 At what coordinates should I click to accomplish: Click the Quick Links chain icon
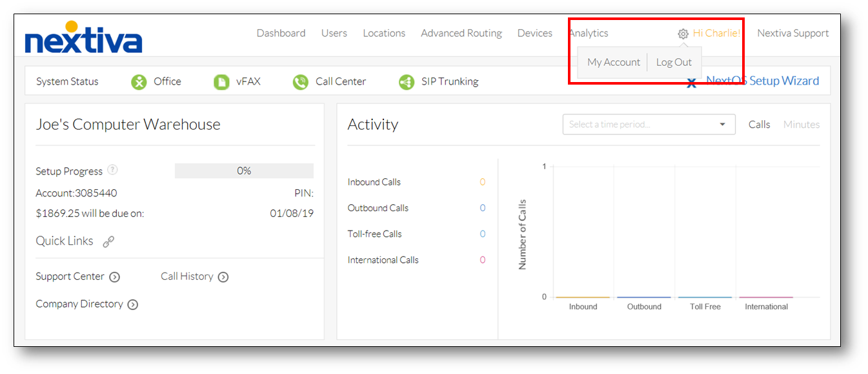108,241
